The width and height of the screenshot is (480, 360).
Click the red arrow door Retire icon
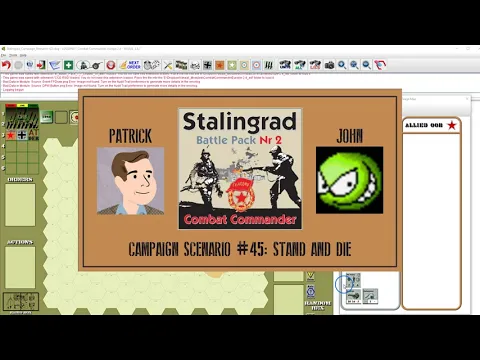pyautogui.click(x=41, y=65)
